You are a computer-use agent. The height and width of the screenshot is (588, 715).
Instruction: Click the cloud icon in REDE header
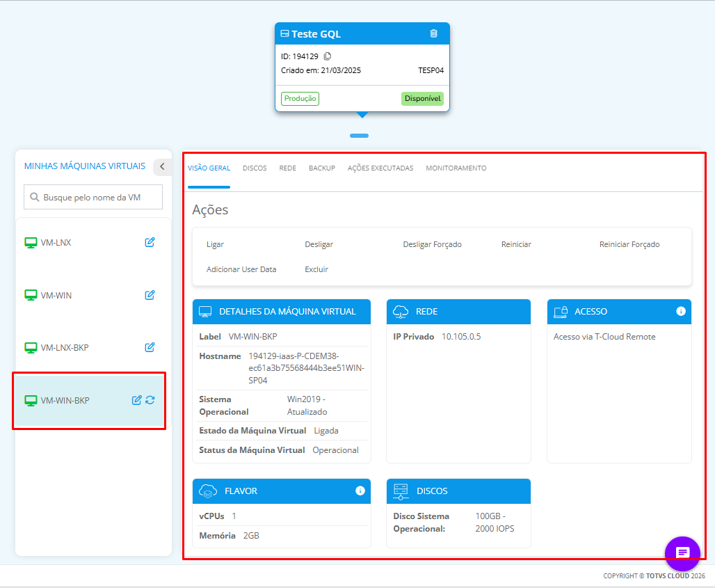[x=401, y=312]
